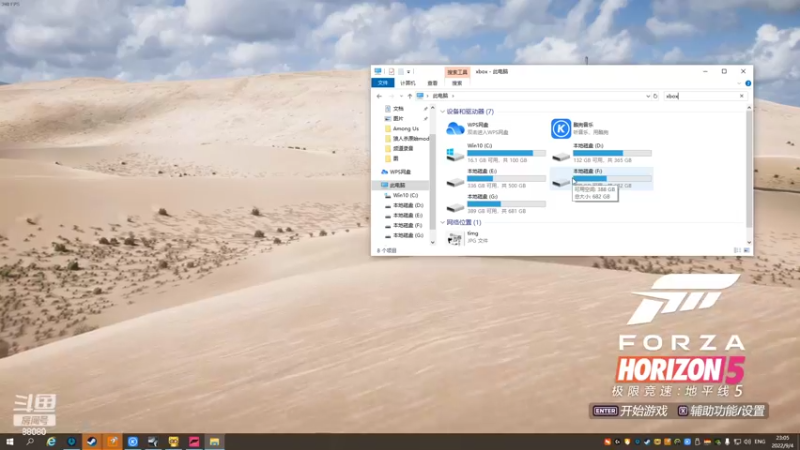Viewport: 800px width, 450px height.
Task: Click the 本地磁盘 (D:) usage bar
Action: (x=612, y=153)
